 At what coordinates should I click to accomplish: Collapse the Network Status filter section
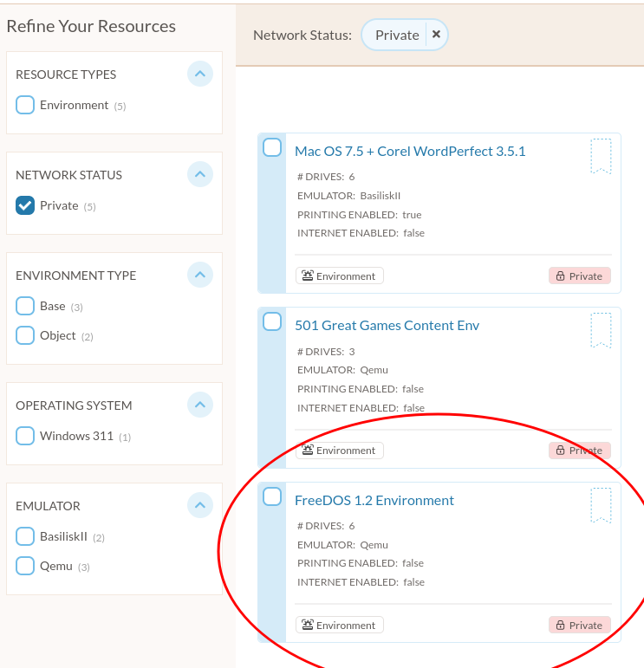click(x=200, y=174)
